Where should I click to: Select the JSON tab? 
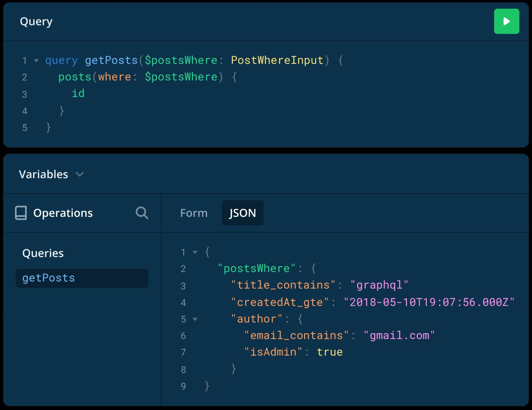click(x=243, y=213)
